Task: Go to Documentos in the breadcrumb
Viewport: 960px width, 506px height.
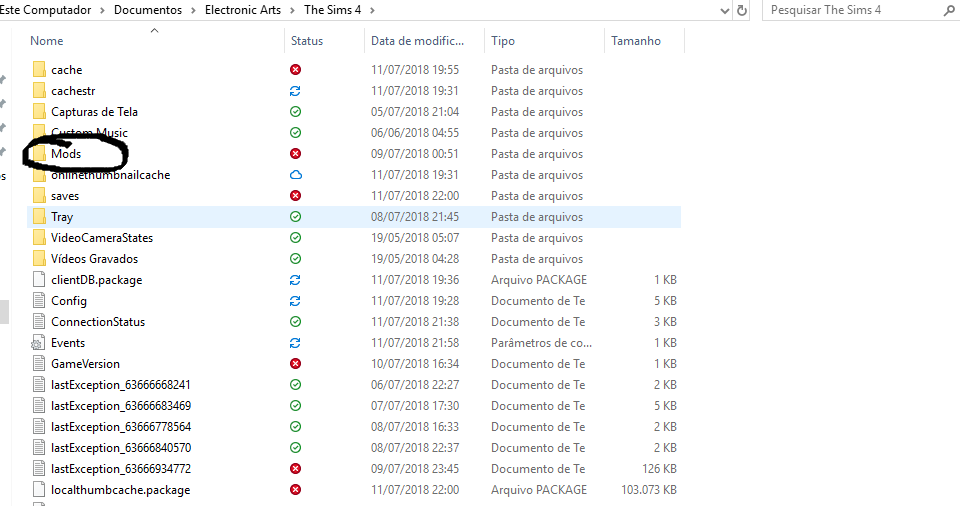Action: click(x=148, y=10)
